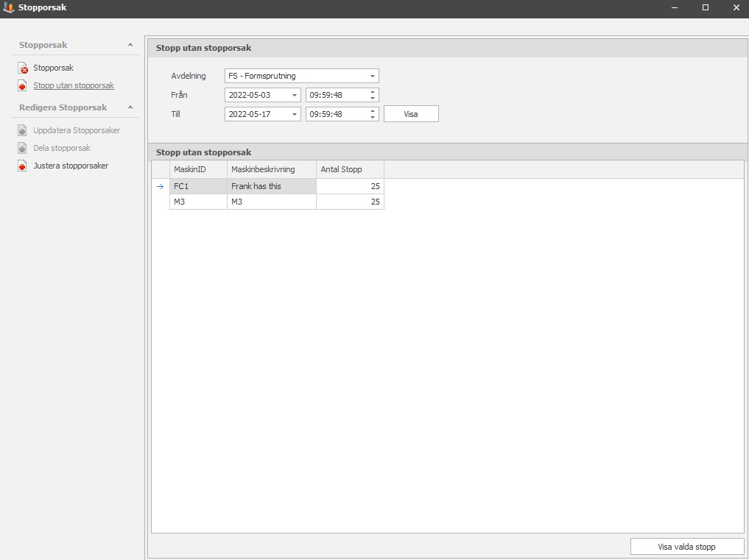Screen dimensions: 749x560
Task: Open the Avdelning dropdown
Action: coord(372,76)
